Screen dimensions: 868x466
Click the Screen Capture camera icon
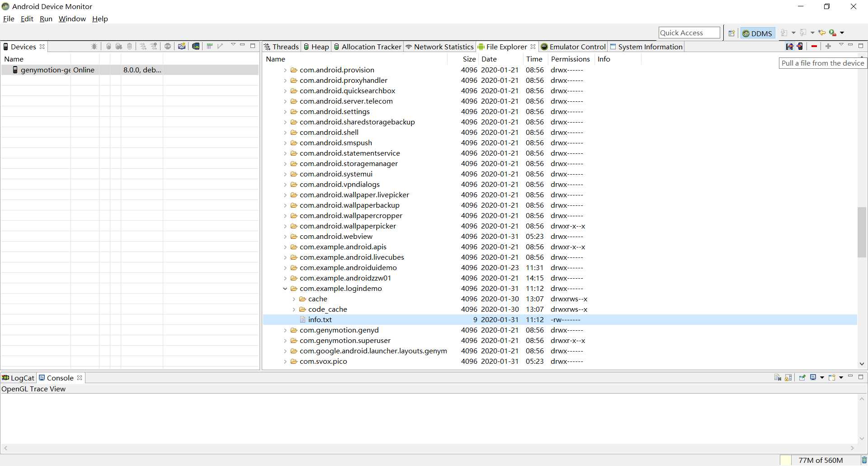tap(182, 46)
